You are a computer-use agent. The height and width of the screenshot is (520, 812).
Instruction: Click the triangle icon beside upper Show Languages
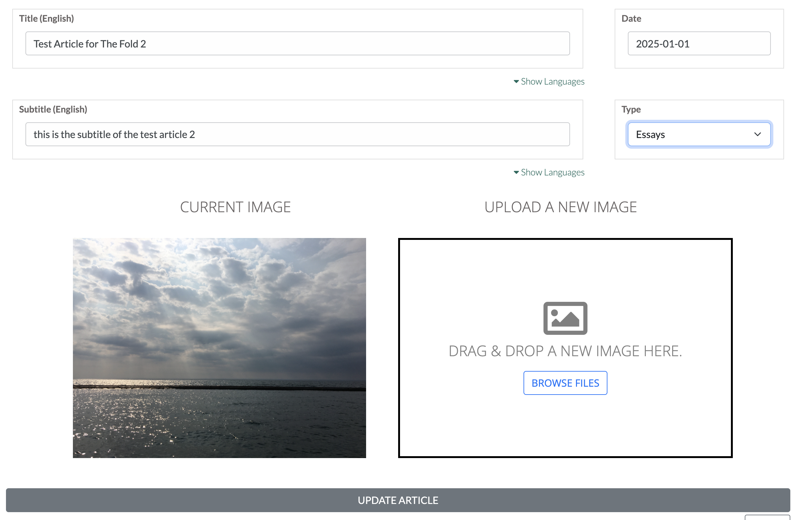point(516,81)
